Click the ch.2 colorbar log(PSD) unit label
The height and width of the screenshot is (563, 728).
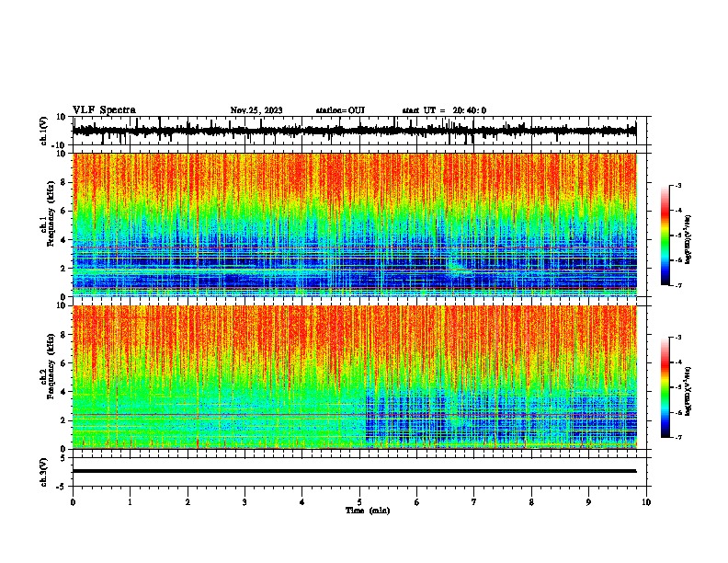(x=688, y=392)
